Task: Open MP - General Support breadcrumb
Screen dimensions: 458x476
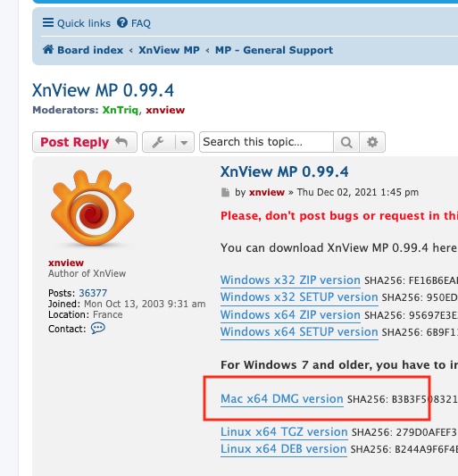Action: pos(274,50)
